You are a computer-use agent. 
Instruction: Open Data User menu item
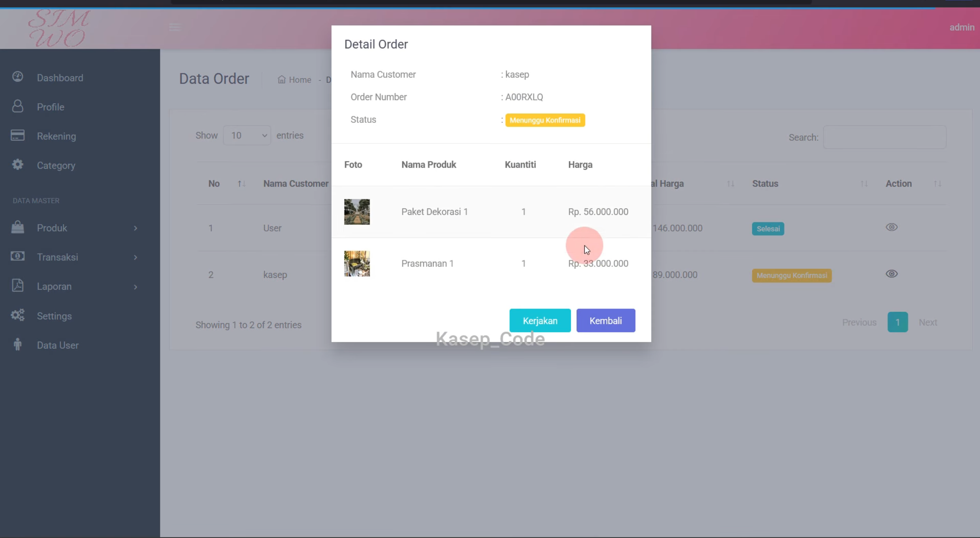[58, 345]
